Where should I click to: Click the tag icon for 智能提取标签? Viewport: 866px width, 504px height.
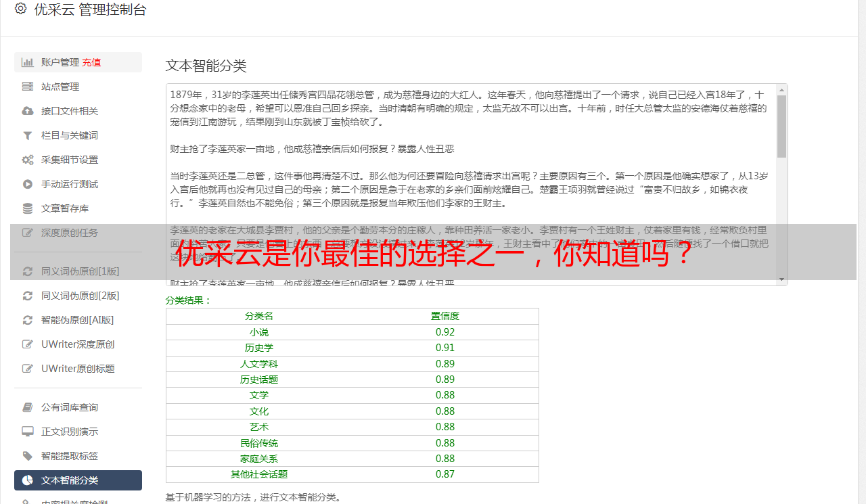28,456
